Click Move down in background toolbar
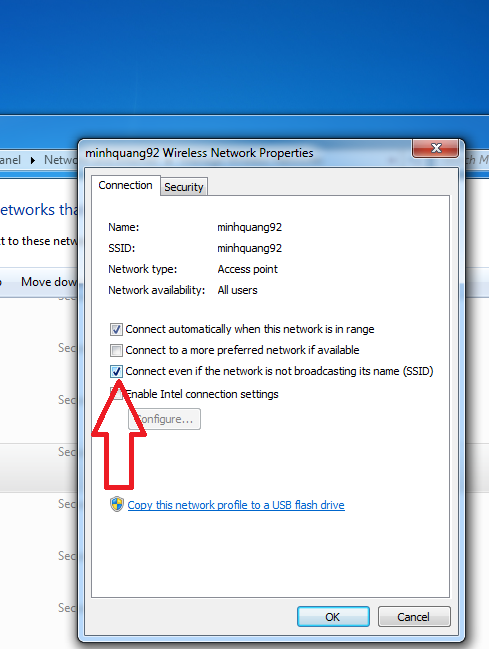 point(49,282)
